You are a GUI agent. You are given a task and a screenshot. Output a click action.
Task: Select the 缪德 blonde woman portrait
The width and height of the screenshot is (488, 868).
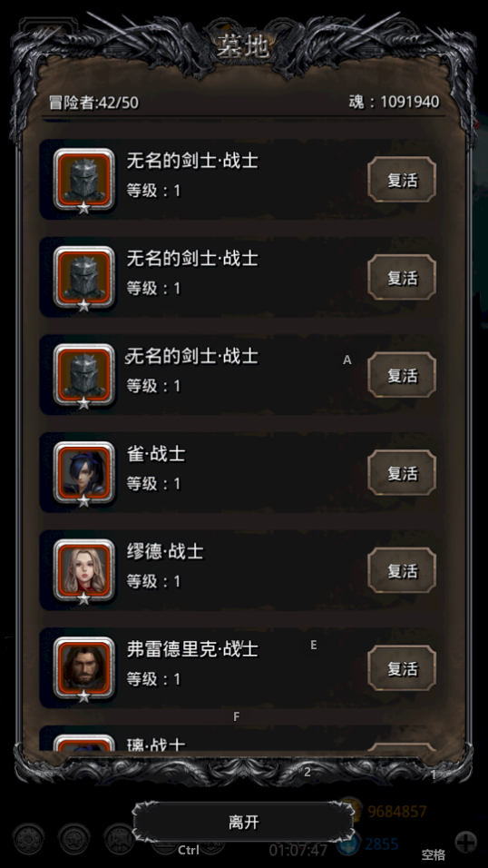pos(83,572)
